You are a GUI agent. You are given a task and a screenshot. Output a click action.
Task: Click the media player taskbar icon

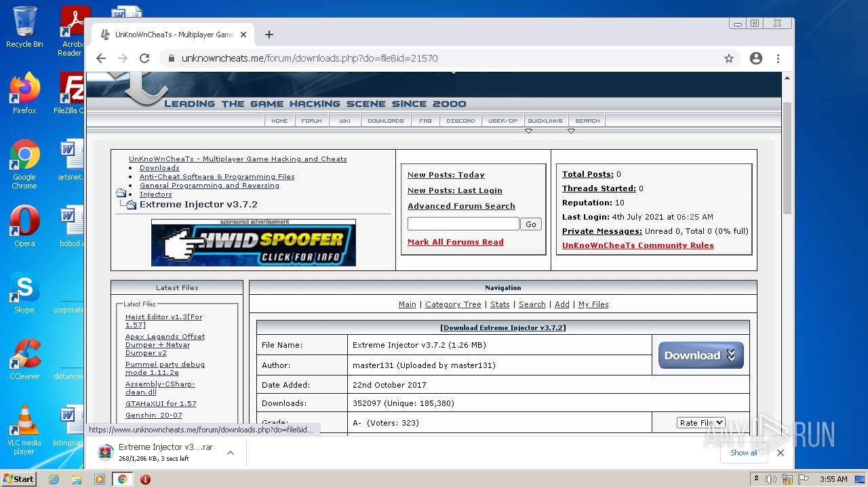(100, 479)
